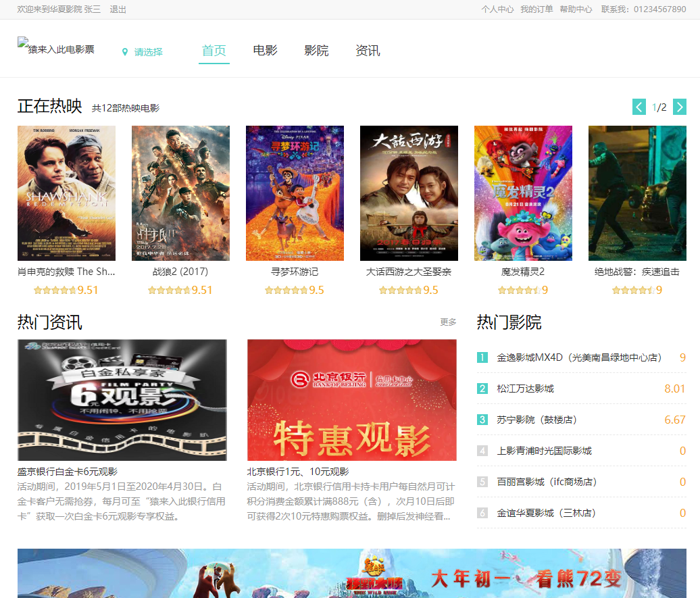
Task: Click the 退出 logout link
Action: (x=118, y=9)
